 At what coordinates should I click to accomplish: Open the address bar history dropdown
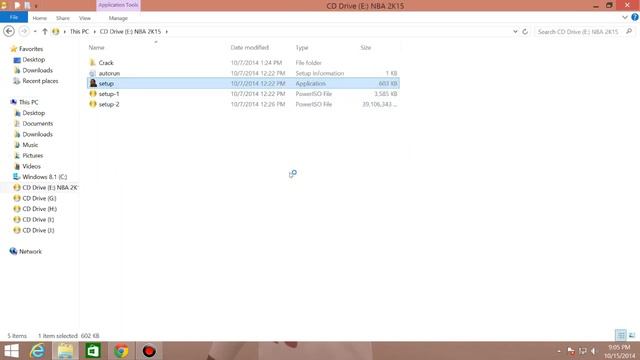click(x=515, y=31)
